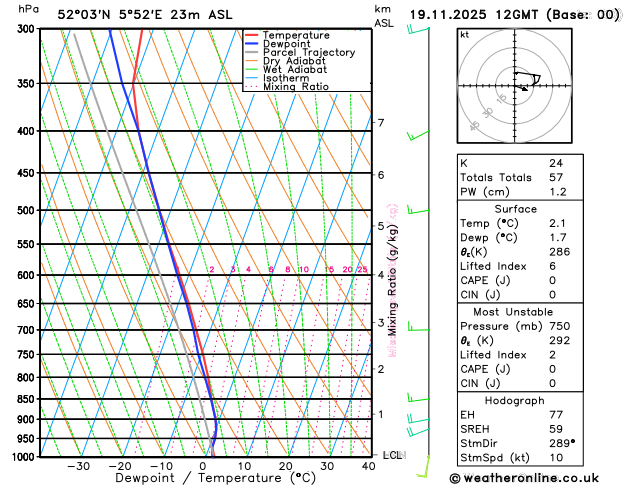Click the EH value 77
This screenshot has width=629, height=486.
[x=556, y=415]
